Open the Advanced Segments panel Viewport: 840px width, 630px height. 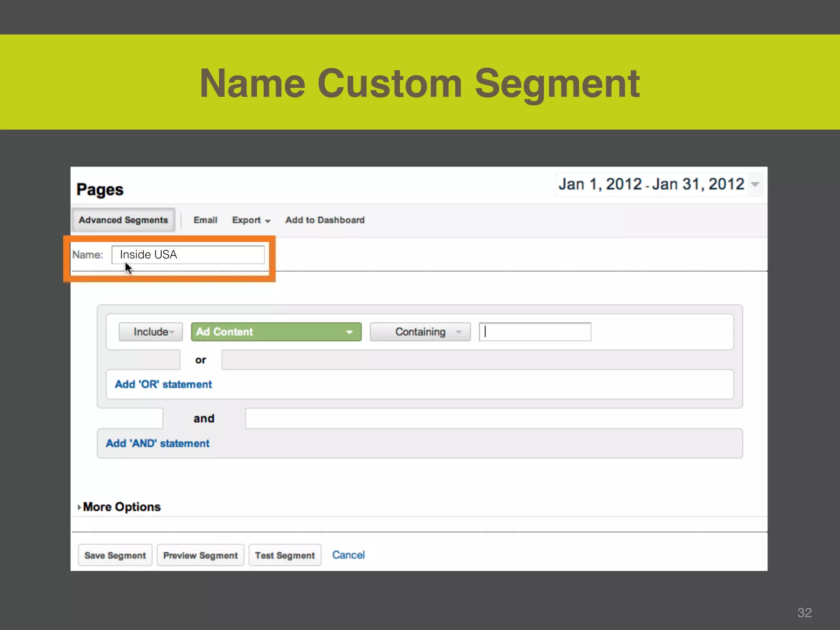[x=123, y=220]
